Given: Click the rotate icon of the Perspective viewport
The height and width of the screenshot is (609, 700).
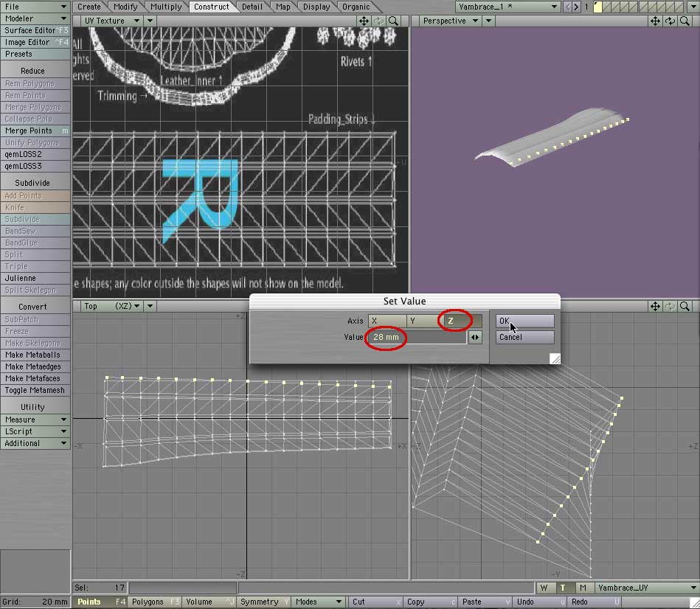Looking at the screenshot, I should [x=670, y=21].
